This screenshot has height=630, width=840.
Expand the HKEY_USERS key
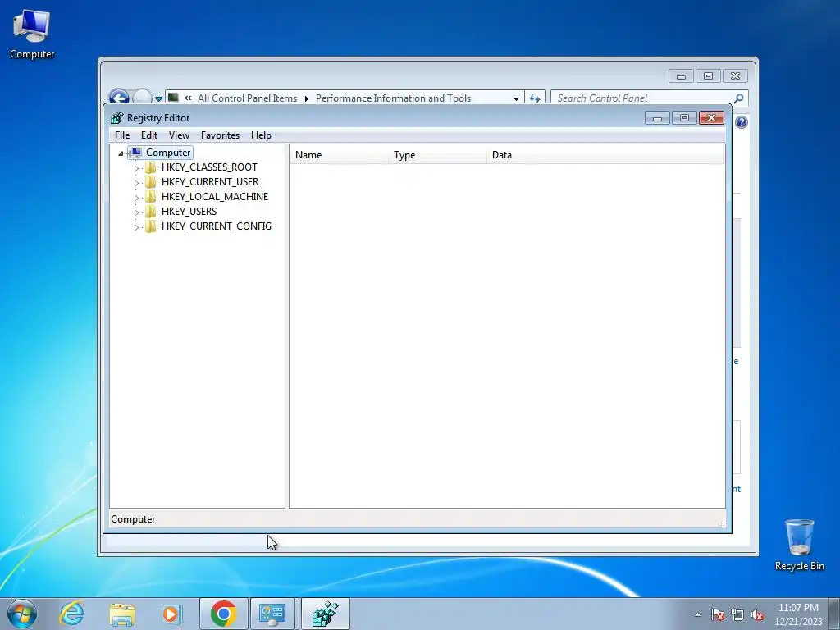pyautogui.click(x=136, y=212)
